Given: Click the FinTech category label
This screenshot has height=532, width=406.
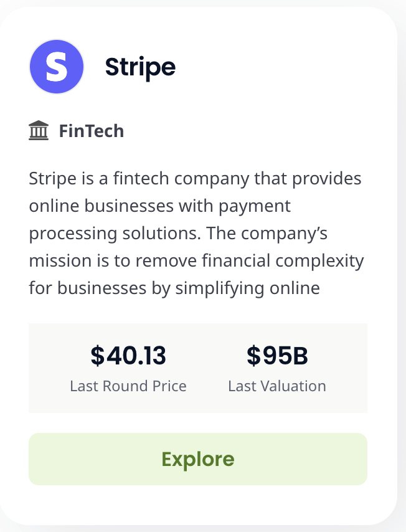Looking at the screenshot, I should tap(92, 131).
